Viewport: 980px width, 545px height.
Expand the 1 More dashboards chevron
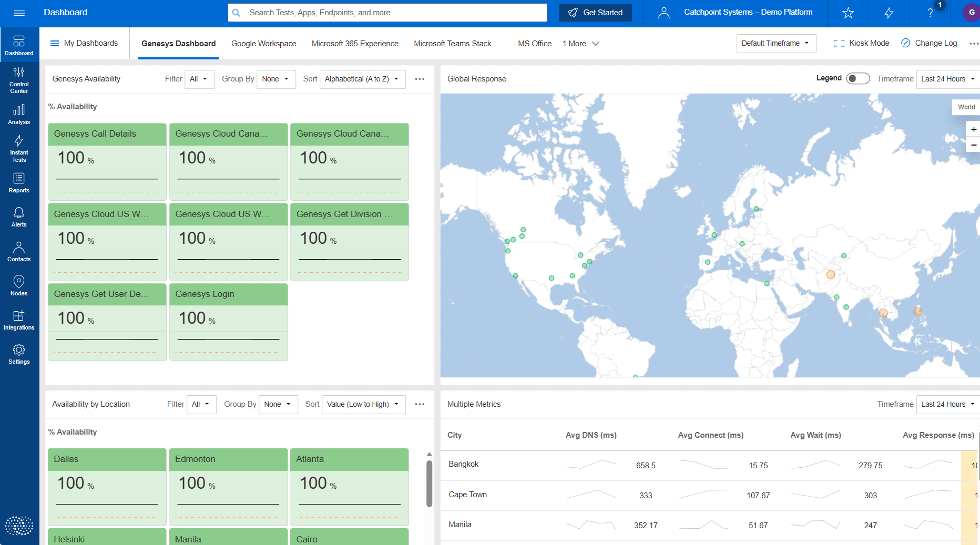pyautogui.click(x=581, y=44)
